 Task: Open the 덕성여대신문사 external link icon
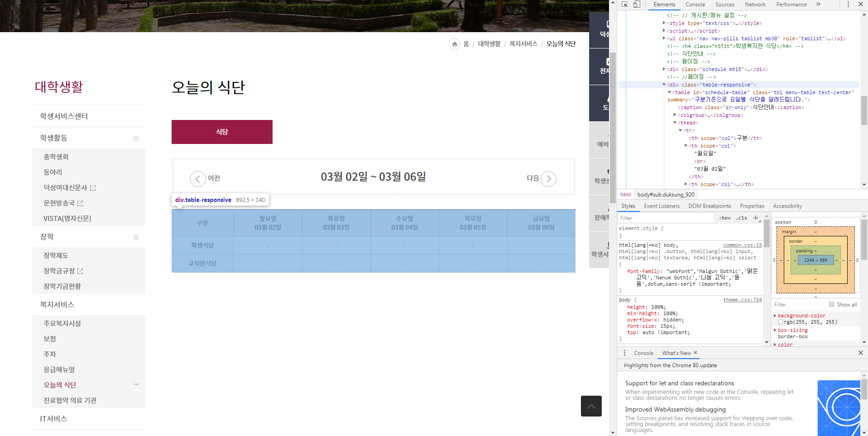pos(93,187)
